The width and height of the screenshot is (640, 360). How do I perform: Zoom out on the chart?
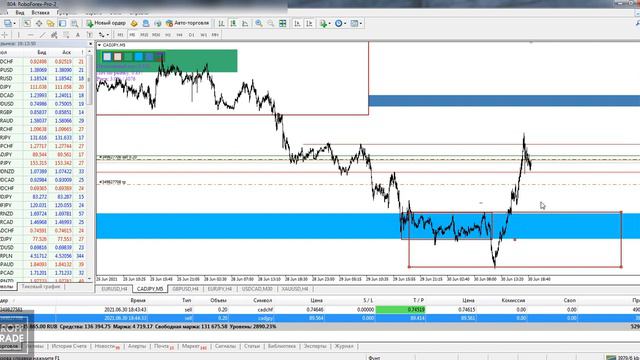(271, 24)
